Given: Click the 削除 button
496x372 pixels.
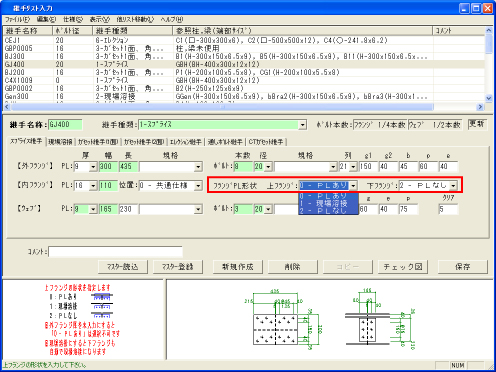Looking at the screenshot, I should [293, 267].
